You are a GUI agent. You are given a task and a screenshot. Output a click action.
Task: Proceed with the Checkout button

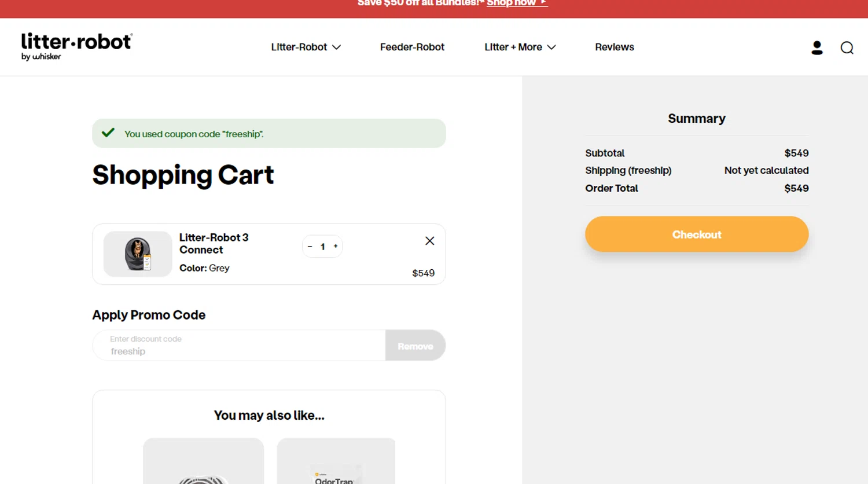(697, 234)
